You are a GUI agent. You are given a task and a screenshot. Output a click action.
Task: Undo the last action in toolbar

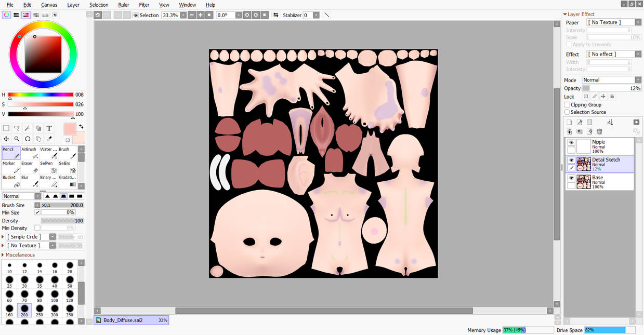coord(98,15)
